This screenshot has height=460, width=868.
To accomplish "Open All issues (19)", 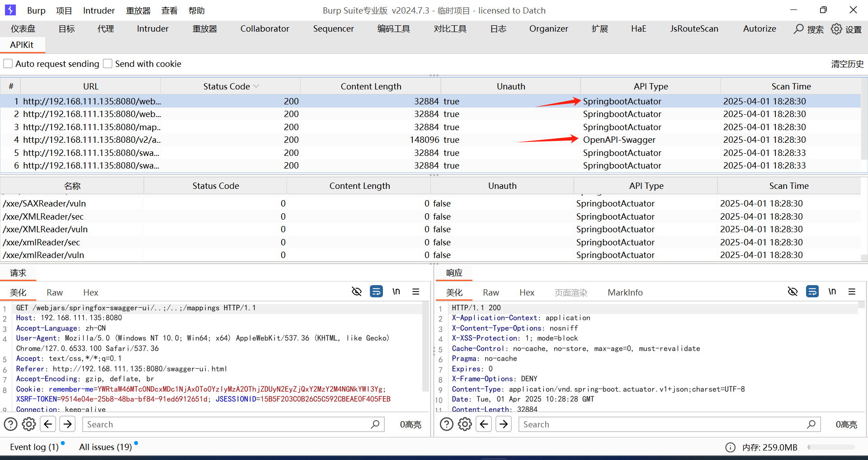I will pyautogui.click(x=105, y=447).
